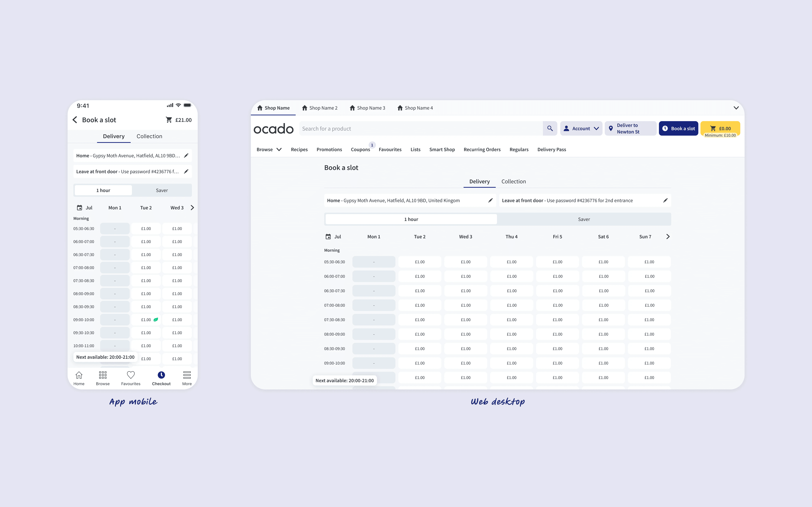Edit the desktop delivery instructions pencil
This screenshot has height=507, width=812.
(665, 201)
